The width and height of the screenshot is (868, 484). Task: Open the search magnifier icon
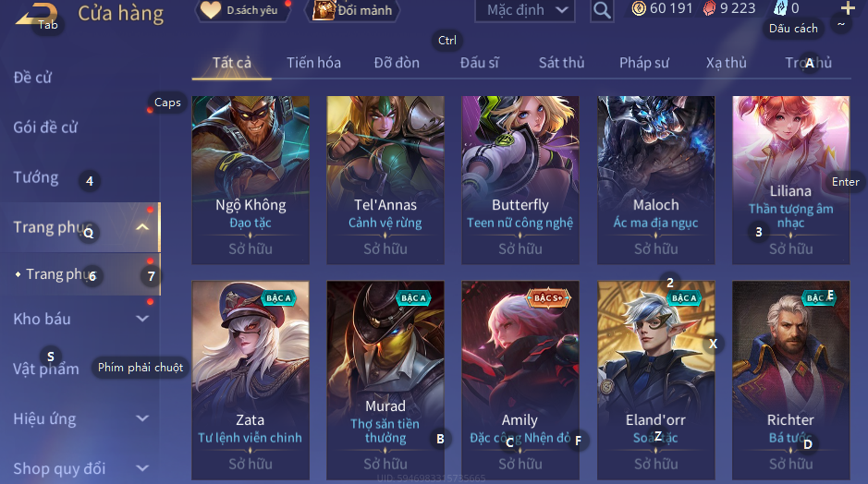602,10
